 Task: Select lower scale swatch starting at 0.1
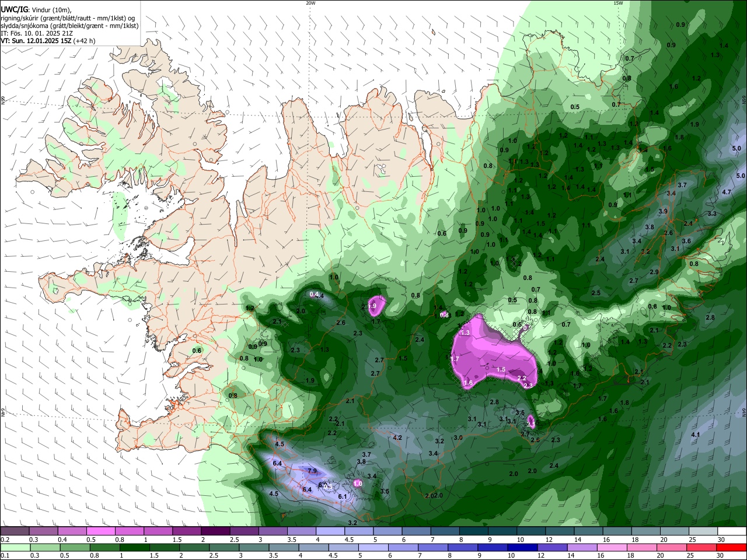[x=15, y=548]
